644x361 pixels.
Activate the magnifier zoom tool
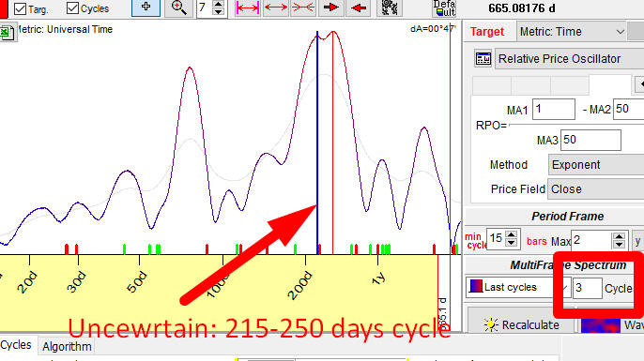[x=178, y=8]
